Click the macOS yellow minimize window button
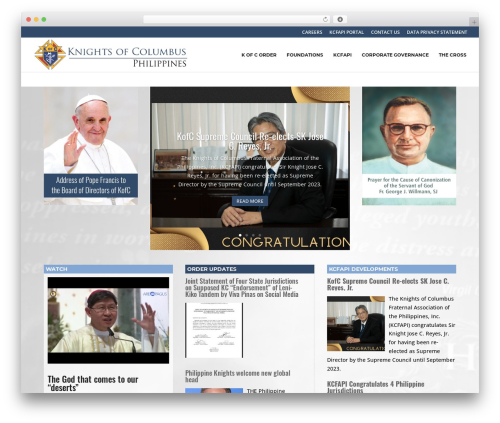 tap(36, 20)
